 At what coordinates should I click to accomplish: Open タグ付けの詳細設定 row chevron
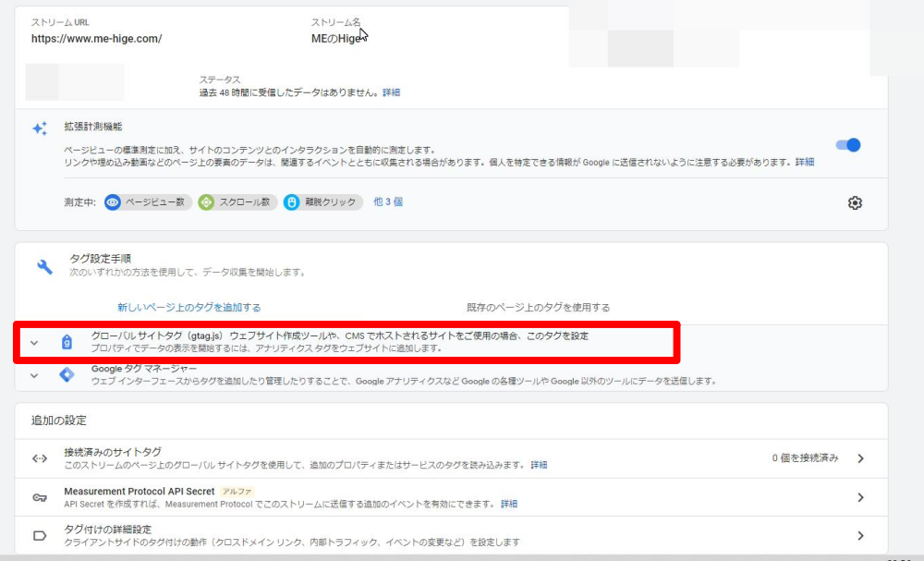click(860, 536)
